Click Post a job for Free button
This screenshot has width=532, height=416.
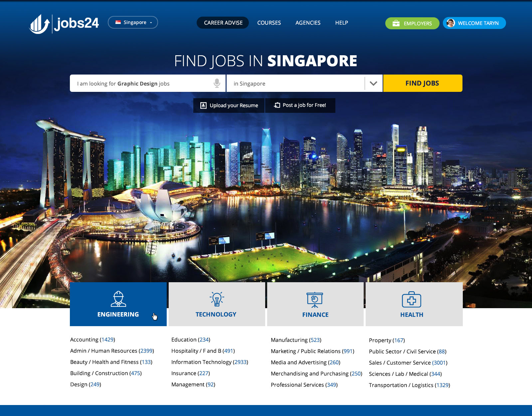click(x=300, y=105)
